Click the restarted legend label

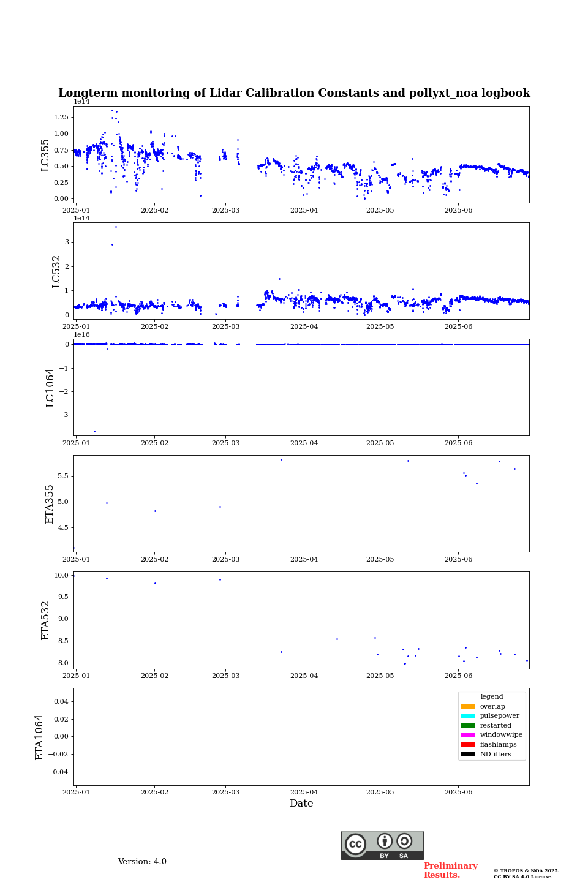point(496,726)
